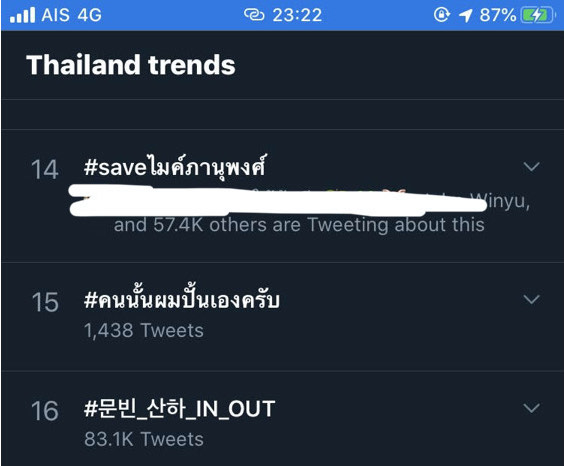This screenshot has height=466, width=564.
Task: Tap "57.4K others are Tweeting about this"
Action: click(319, 225)
